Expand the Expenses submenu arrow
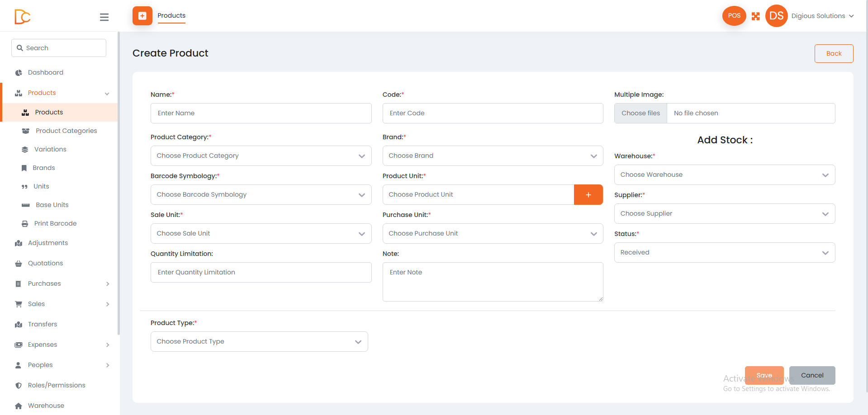The height and width of the screenshot is (415, 868). pos(108,345)
